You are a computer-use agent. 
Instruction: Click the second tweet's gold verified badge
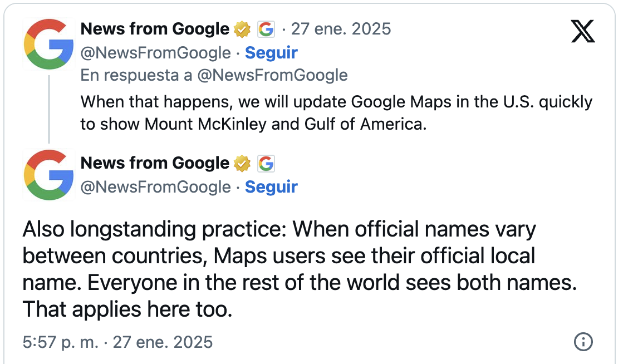point(242,164)
